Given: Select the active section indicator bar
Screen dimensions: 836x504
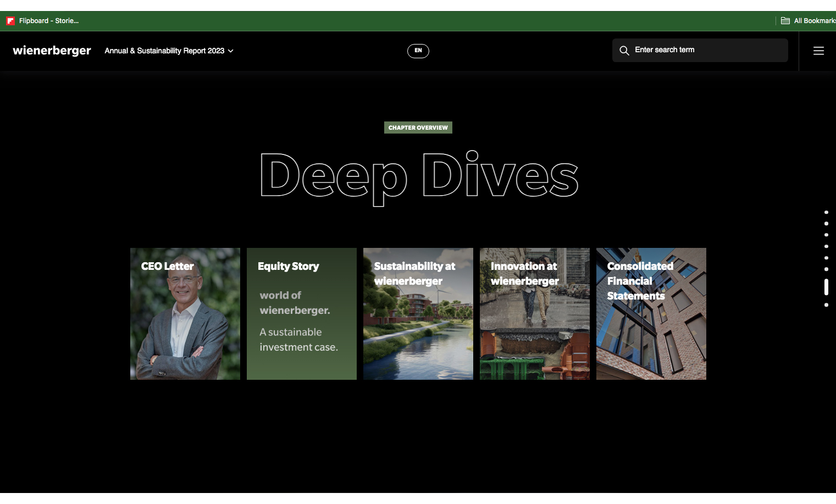Looking at the screenshot, I should coord(826,287).
